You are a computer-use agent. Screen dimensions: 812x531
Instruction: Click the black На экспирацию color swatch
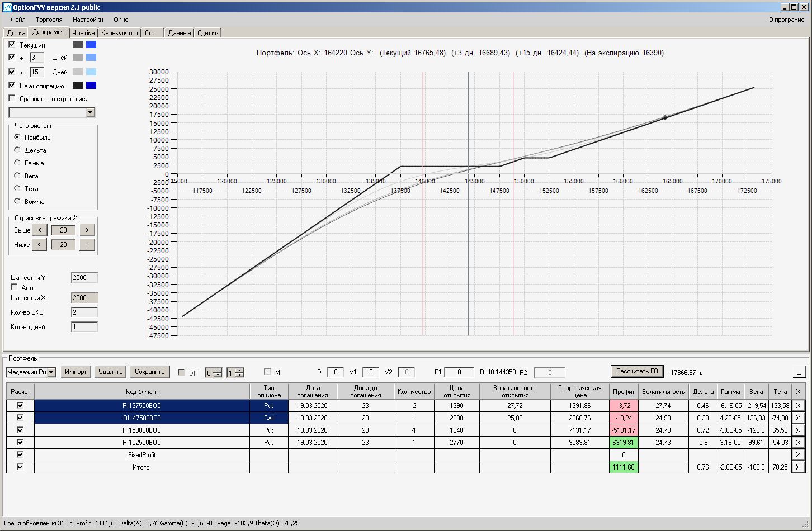(78, 86)
